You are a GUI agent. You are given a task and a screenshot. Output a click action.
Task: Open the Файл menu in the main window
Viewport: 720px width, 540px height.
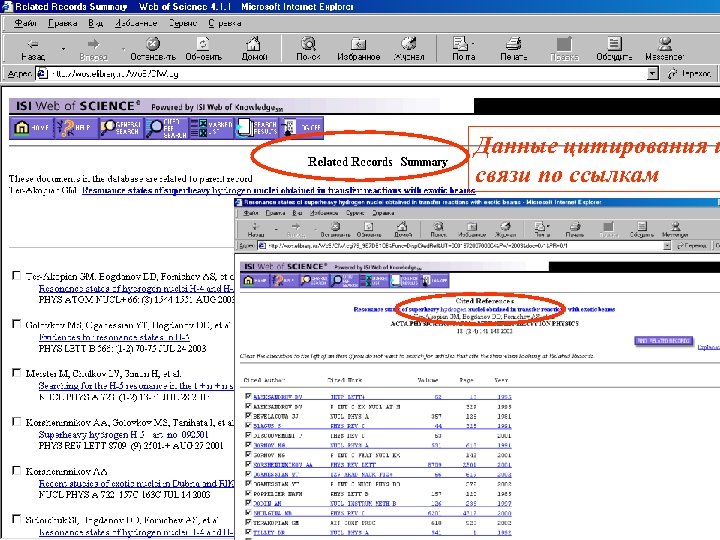tap(25, 23)
